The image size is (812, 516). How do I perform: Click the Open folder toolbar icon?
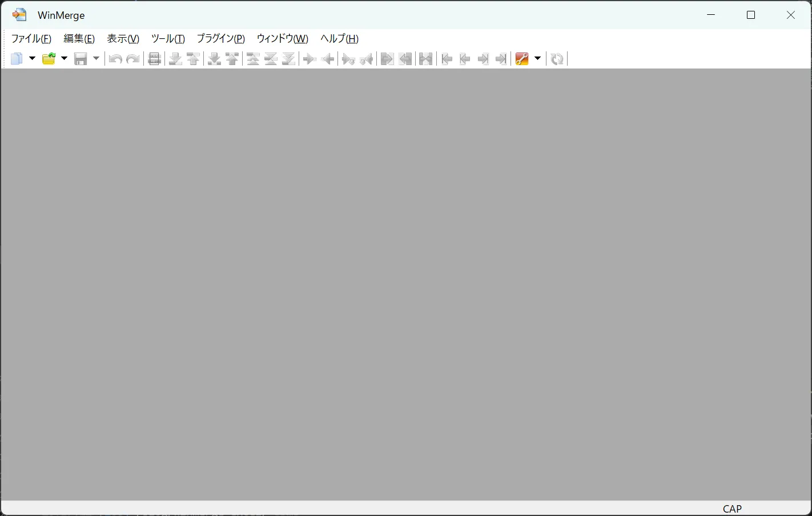point(49,59)
